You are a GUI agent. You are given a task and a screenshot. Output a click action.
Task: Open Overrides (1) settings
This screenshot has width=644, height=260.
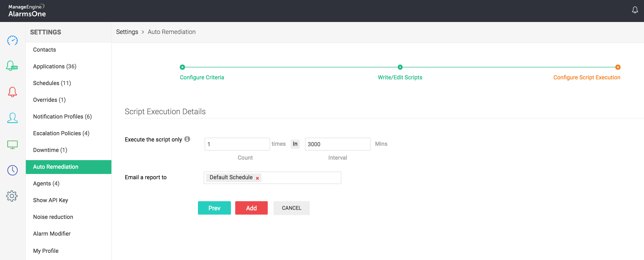49,100
